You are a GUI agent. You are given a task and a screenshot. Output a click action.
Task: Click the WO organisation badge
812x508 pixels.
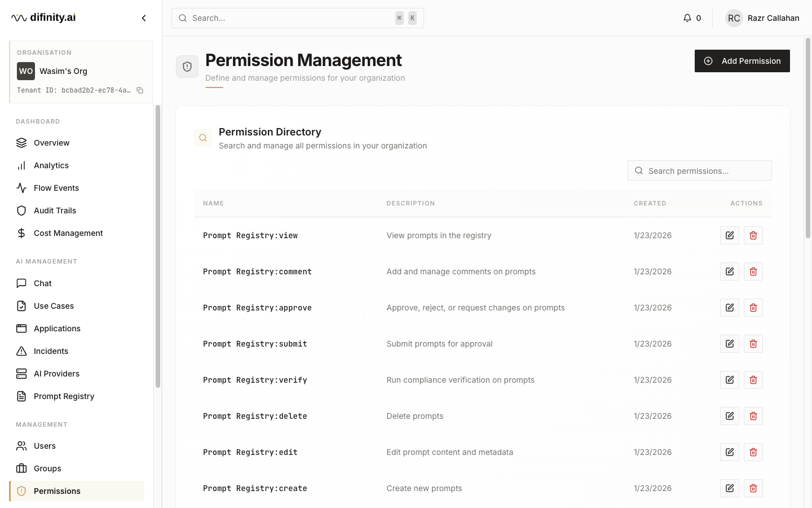coord(26,71)
